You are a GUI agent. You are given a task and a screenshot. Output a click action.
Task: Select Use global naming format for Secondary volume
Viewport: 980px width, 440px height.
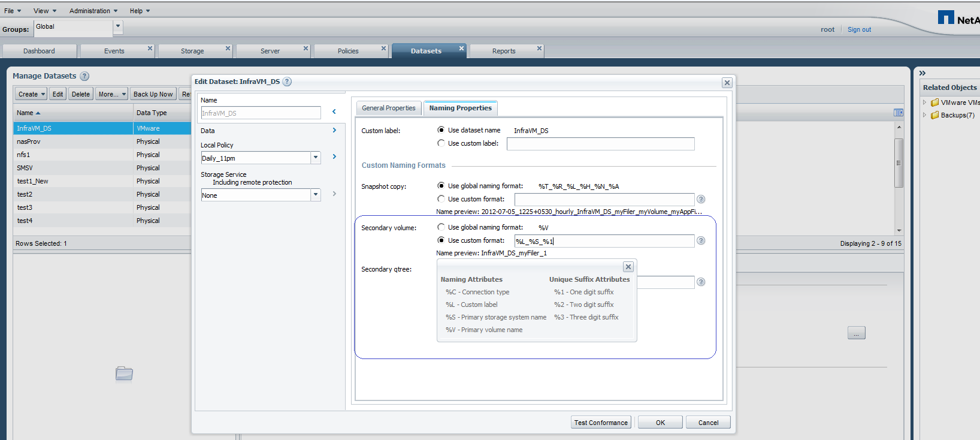click(441, 227)
